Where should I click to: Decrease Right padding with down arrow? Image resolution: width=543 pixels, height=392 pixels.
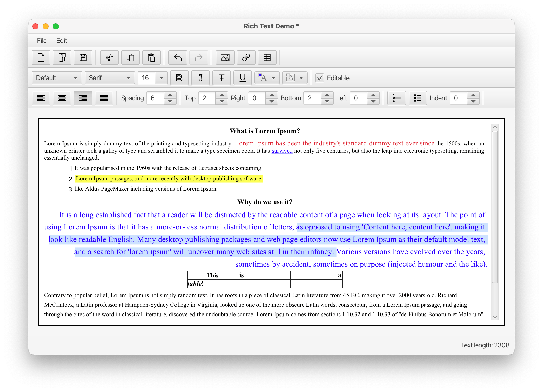[272, 101]
